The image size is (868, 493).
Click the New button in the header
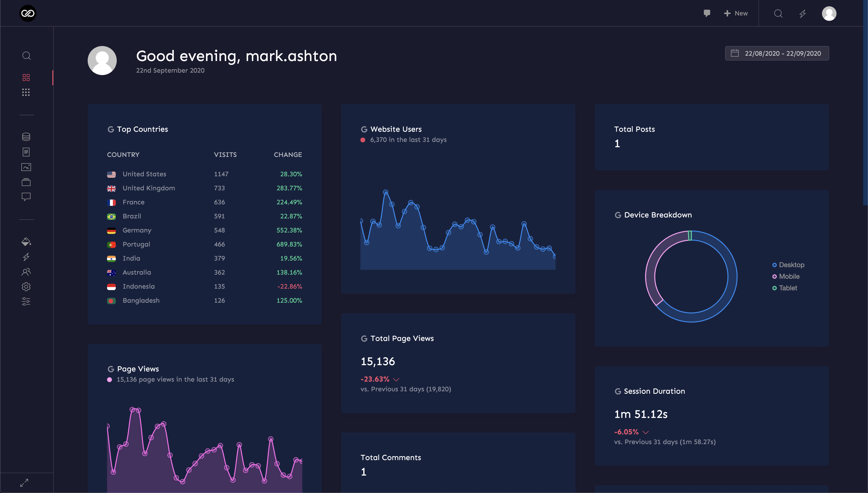tap(736, 13)
